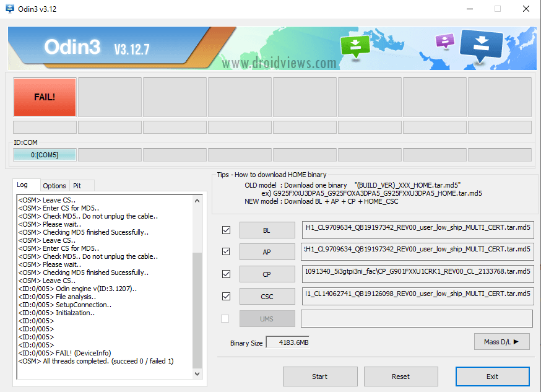Click the 'File analysis..' log line

[x=57, y=297]
